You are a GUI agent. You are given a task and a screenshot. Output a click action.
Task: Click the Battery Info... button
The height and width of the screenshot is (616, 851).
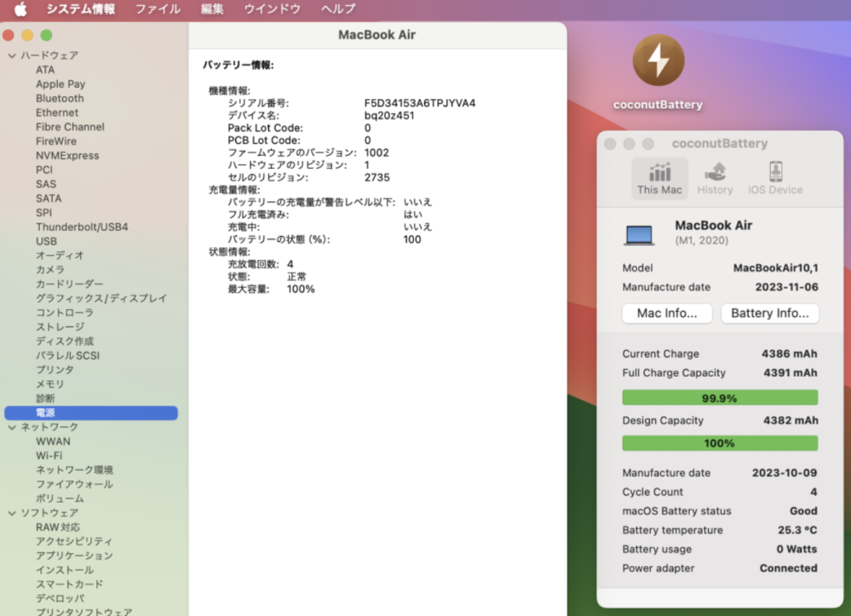tap(769, 314)
